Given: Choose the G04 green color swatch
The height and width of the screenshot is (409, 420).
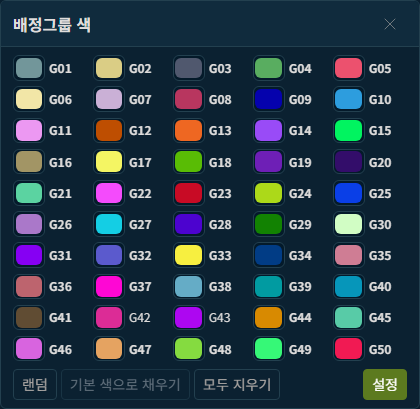Looking at the screenshot, I should (x=269, y=68).
